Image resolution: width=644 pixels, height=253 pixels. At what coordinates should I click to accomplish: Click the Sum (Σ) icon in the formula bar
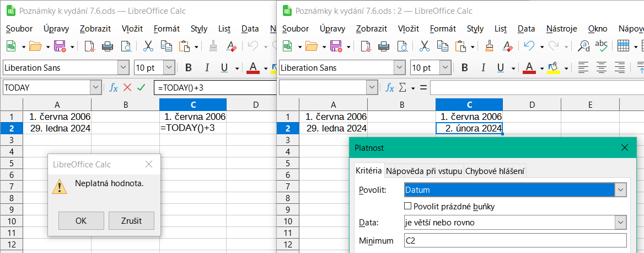[x=402, y=87]
